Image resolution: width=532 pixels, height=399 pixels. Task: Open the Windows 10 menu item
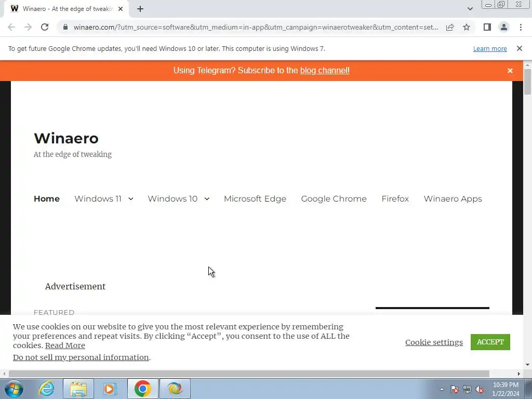[172, 198]
